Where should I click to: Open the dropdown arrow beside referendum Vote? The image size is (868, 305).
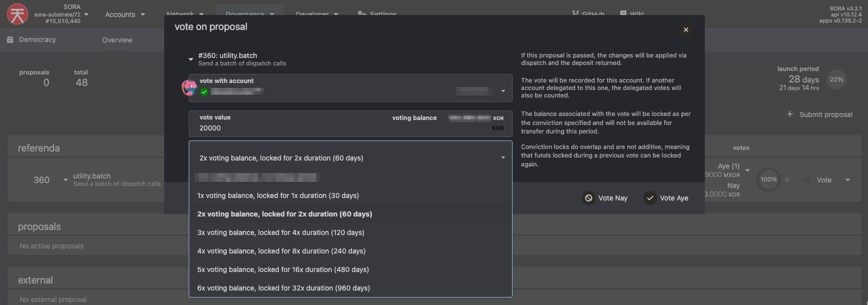pos(847,180)
